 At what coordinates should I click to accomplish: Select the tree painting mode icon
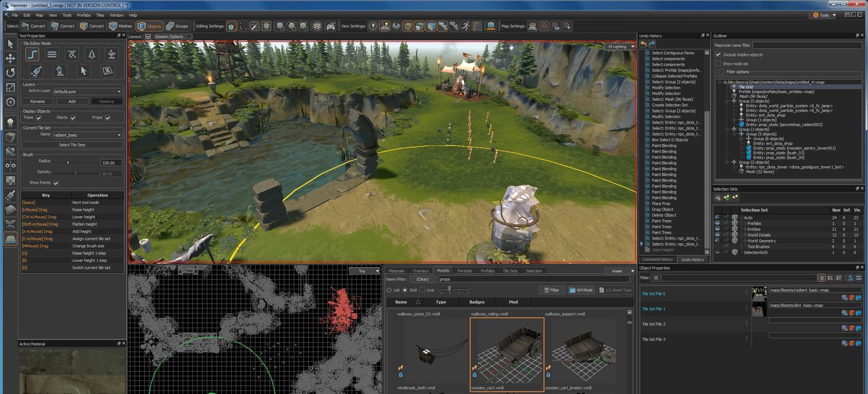pyautogui.click(x=92, y=55)
